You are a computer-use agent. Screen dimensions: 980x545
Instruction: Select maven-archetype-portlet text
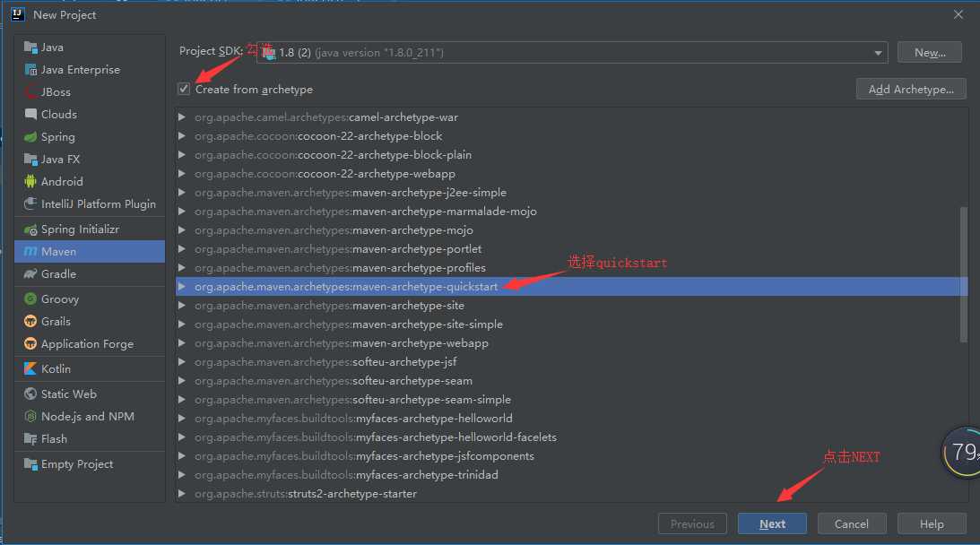point(417,249)
